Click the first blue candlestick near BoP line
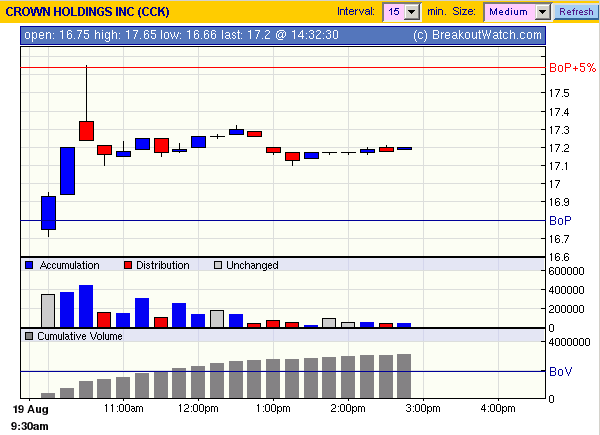 (49, 213)
